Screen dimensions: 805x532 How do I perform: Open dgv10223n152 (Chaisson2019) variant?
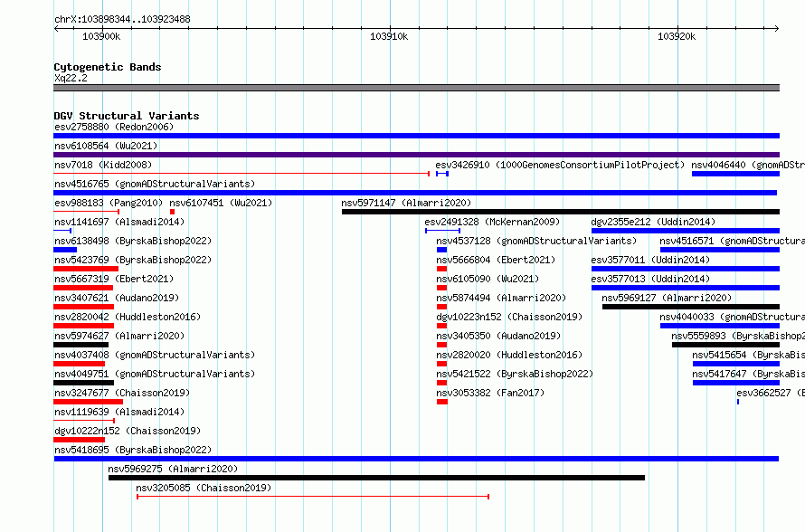[509, 317]
